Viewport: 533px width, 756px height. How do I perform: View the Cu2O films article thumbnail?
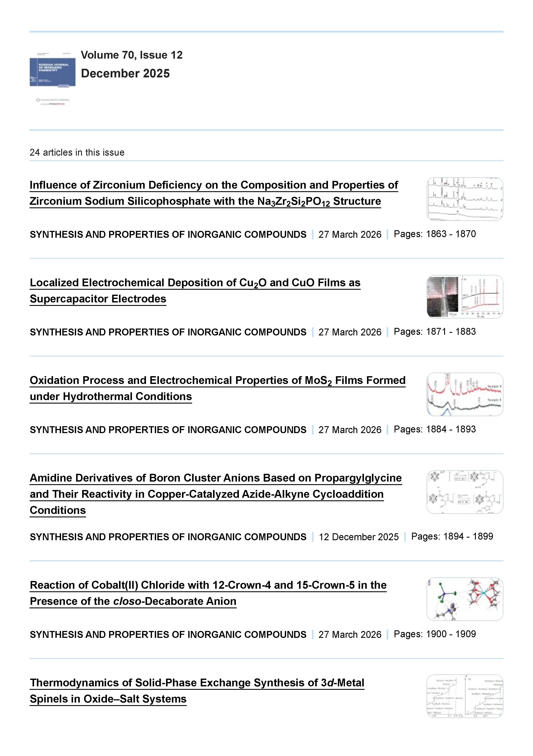(464, 296)
